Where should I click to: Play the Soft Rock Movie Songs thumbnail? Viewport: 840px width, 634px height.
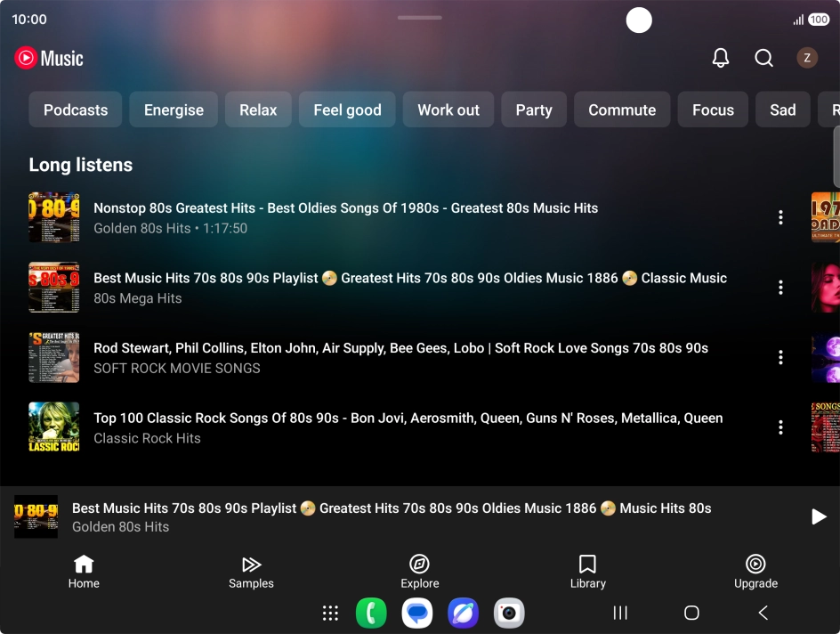[54, 357]
